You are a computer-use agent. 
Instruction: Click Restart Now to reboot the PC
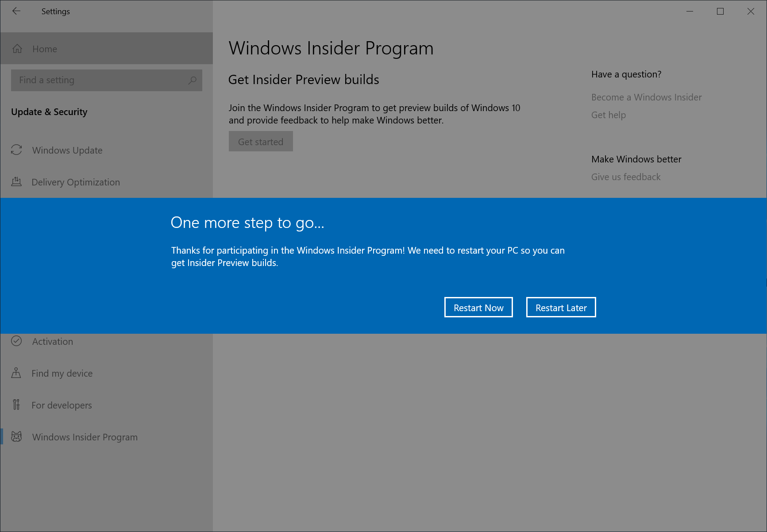click(x=478, y=307)
